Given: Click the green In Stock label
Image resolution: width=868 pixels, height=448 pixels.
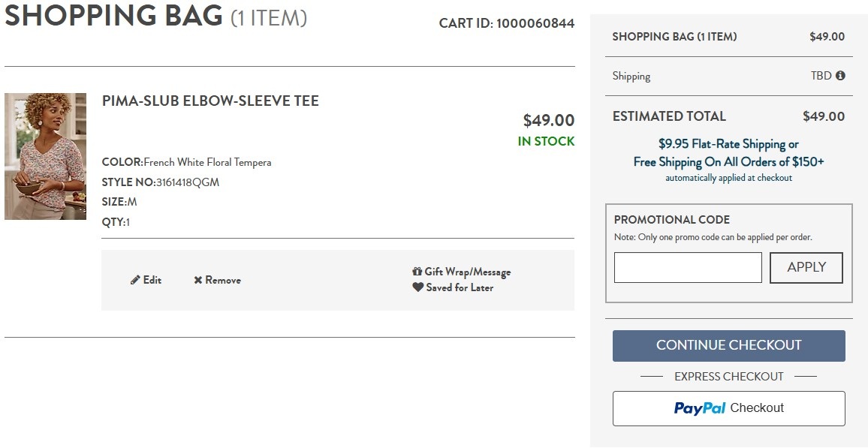Looking at the screenshot, I should pyautogui.click(x=546, y=141).
